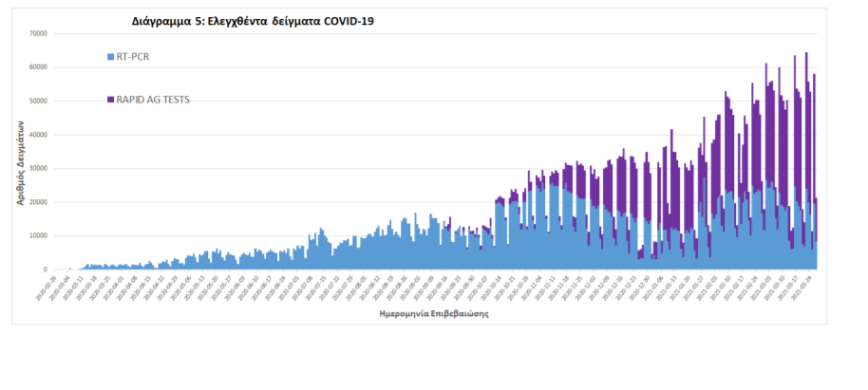This screenshot has width=868, height=390.
Task: Click the blue RT-PCR legend swatch
Action: 110,57
